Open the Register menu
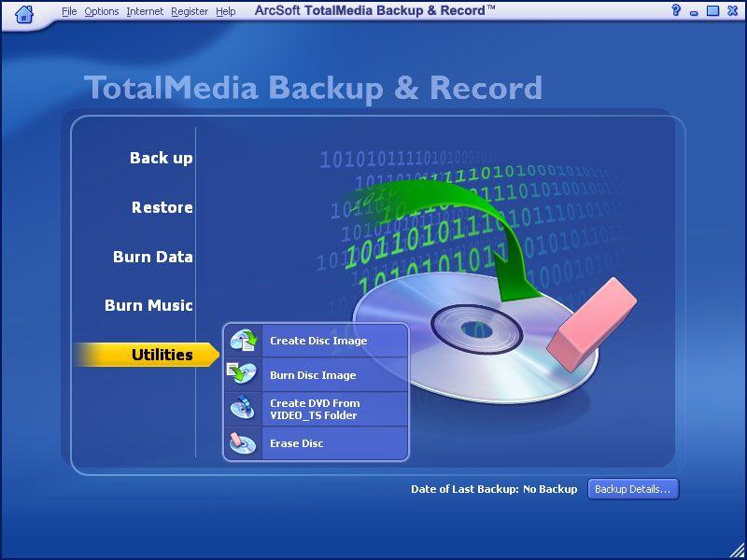The height and width of the screenshot is (560, 747). pos(190,11)
